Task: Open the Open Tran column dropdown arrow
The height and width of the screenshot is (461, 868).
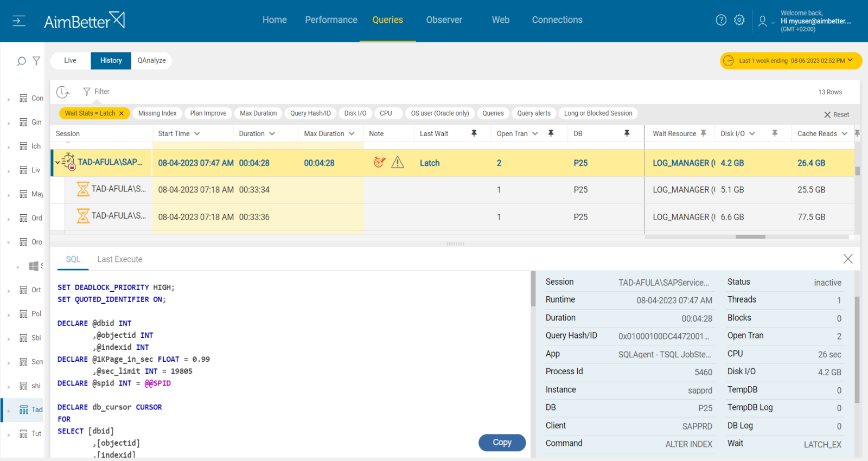Action: click(535, 133)
